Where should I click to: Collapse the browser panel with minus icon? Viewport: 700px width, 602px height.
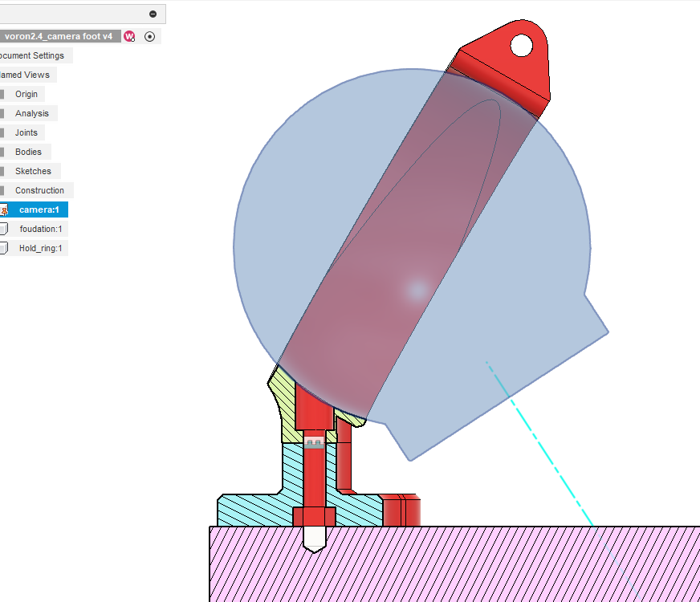point(153,14)
